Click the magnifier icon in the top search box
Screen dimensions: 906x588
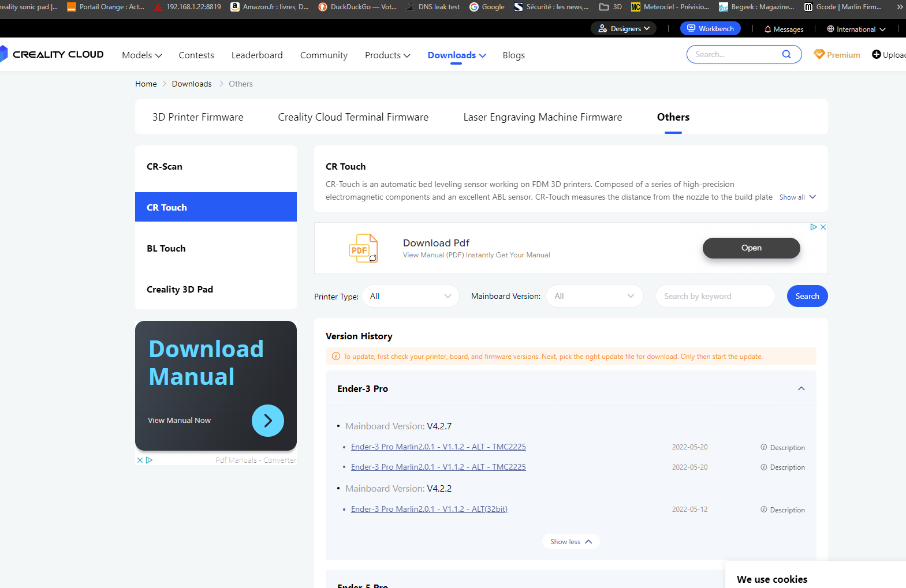786,54
